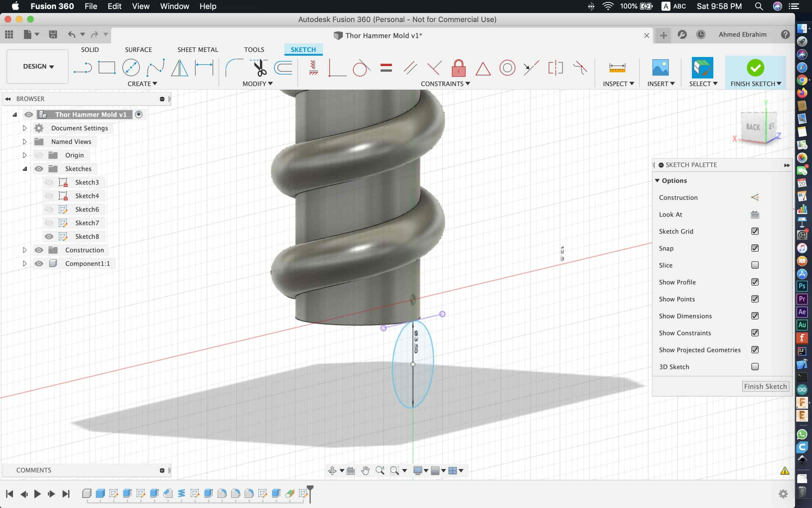This screenshot has width=812, height=508.
Task: Open the data panel grid icon
Action: (x=9, y=34)
